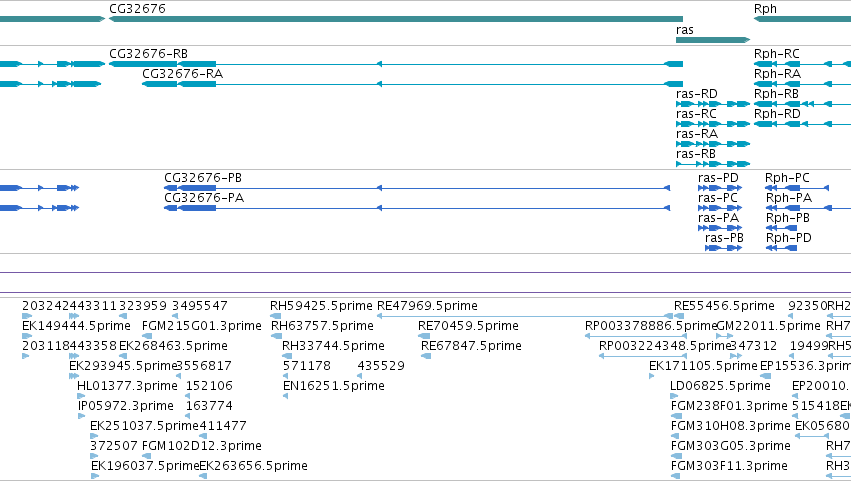Select the RP003224348.5prime EST label

(665, 346)
